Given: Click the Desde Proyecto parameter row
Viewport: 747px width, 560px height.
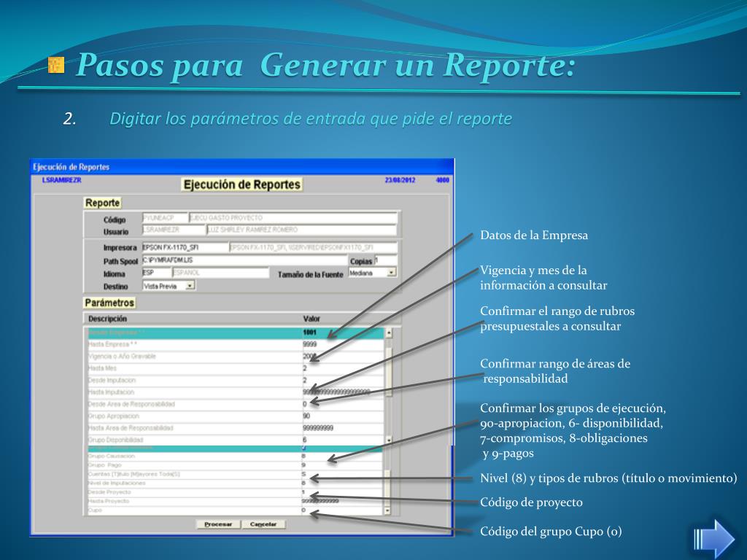Looking at the screenshot, I should tap(236, 492).
